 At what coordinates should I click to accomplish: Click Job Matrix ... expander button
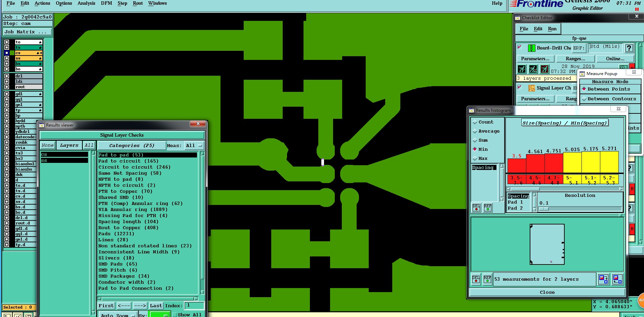click(x=28, y=32)
